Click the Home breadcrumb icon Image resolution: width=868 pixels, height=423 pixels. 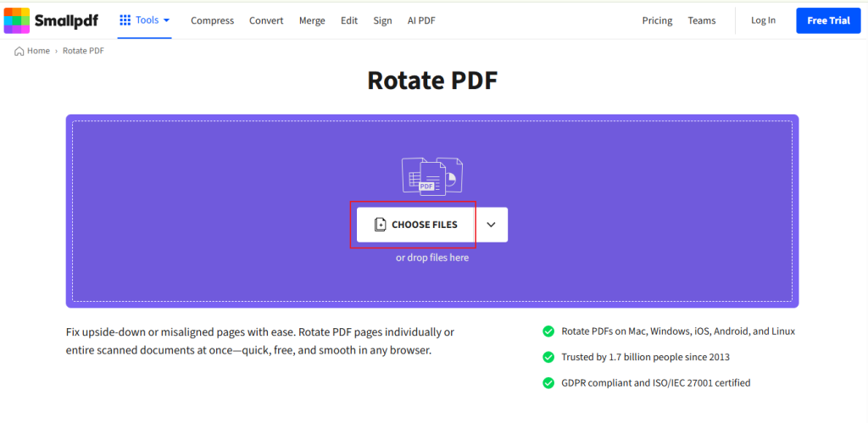click(x=19, y=51)
